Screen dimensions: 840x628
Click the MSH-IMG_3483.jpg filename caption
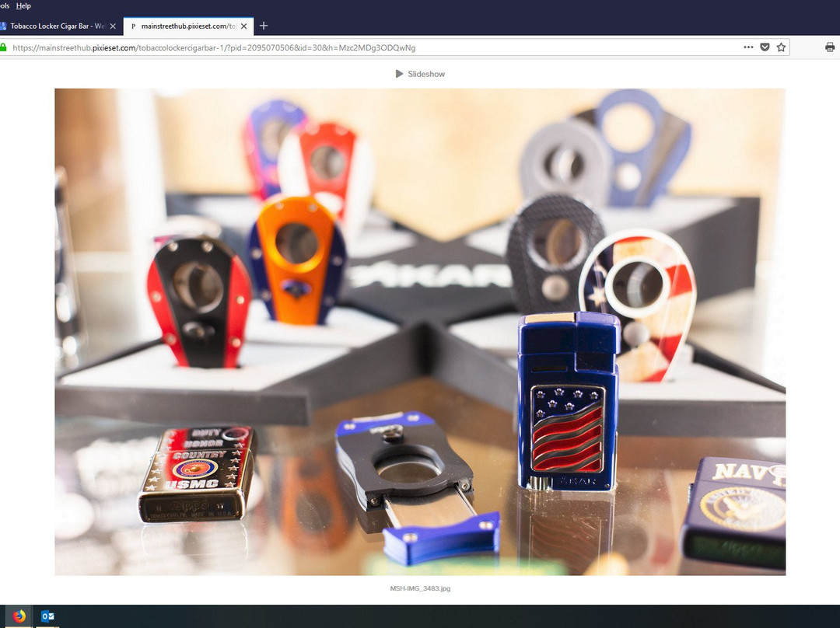[420, 588]
